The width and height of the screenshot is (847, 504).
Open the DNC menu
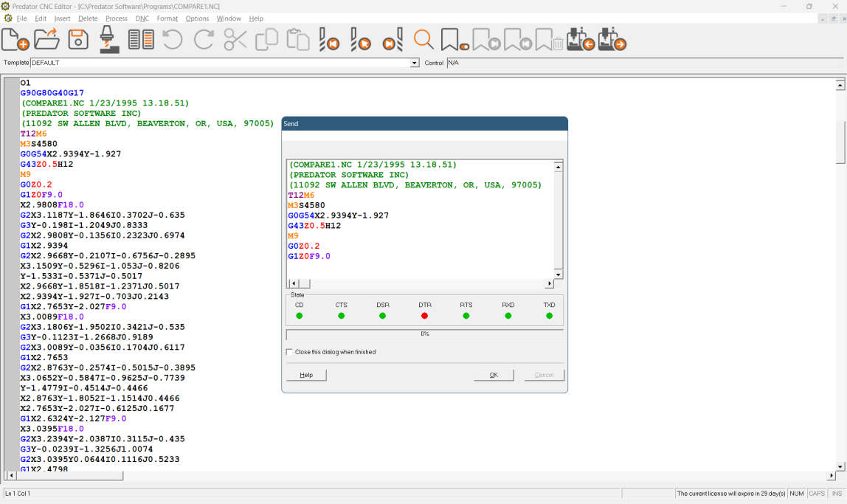142,18
